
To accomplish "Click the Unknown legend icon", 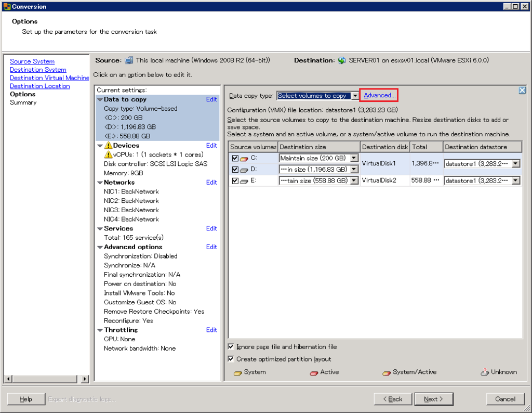I will (x=485, y=372).
